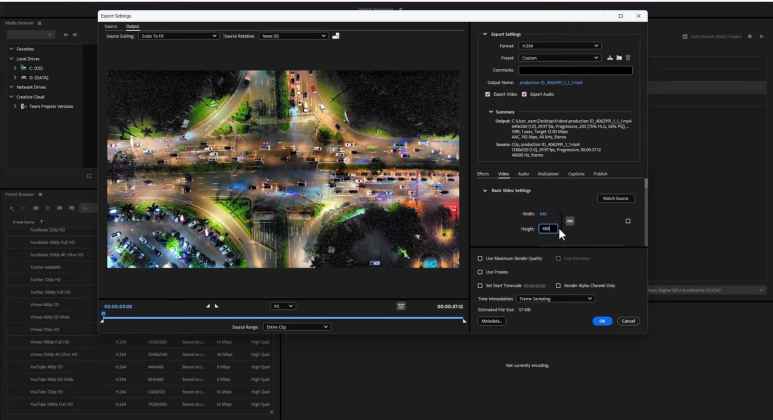Click the Set Out Point marker icon
Screen dimensions: 773x420
[x=217, y=306]
